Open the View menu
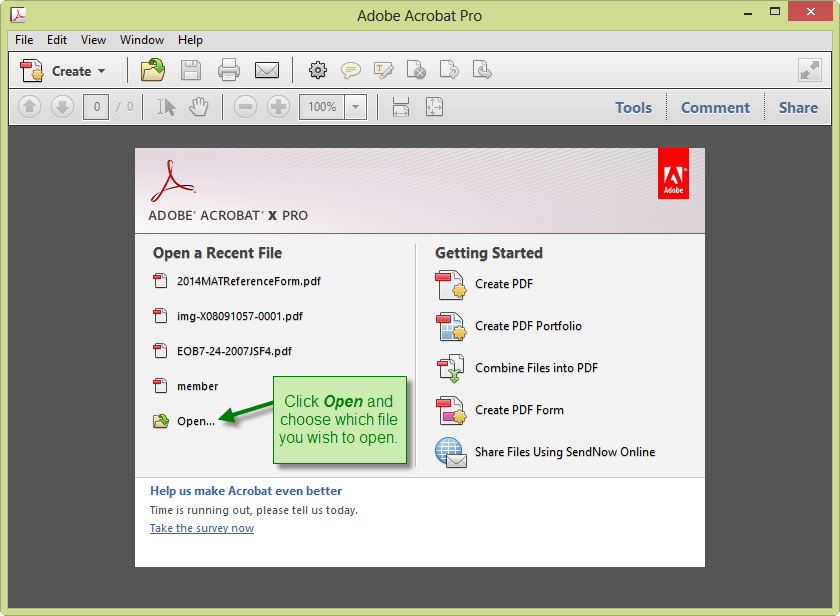840x616 pixels. [x=93, y=40]
